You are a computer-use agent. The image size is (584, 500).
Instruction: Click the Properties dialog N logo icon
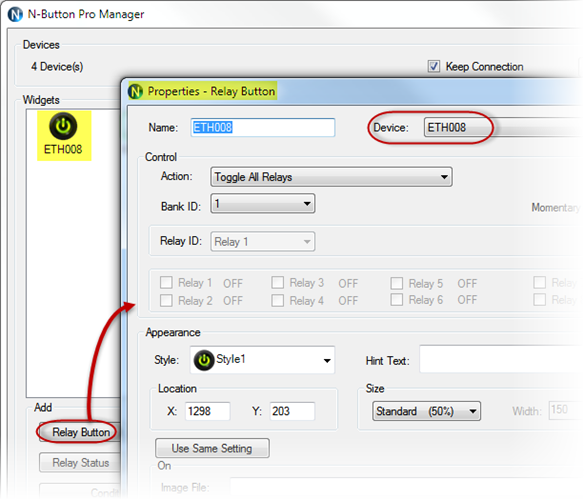[135, 91]
